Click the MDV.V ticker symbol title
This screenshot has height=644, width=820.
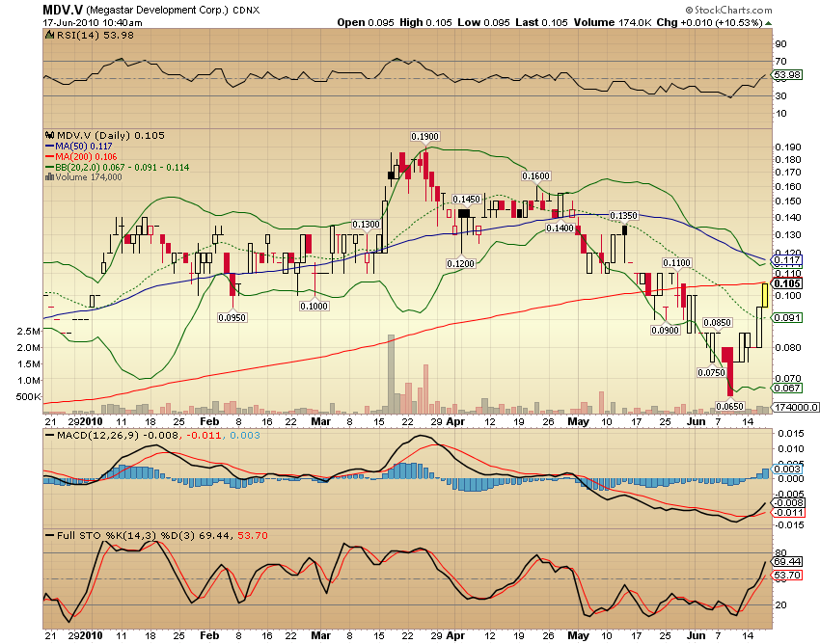point(63,10)
